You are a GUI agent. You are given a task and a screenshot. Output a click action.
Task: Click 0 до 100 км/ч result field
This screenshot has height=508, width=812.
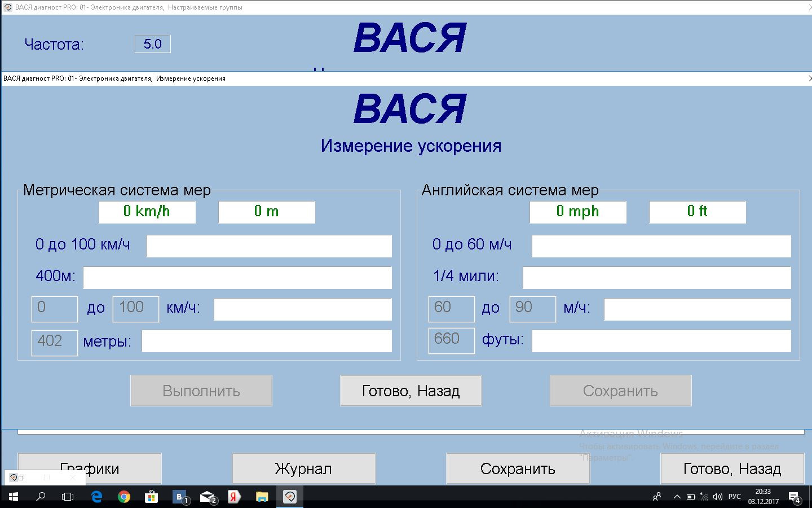click(x=269, y=246)
